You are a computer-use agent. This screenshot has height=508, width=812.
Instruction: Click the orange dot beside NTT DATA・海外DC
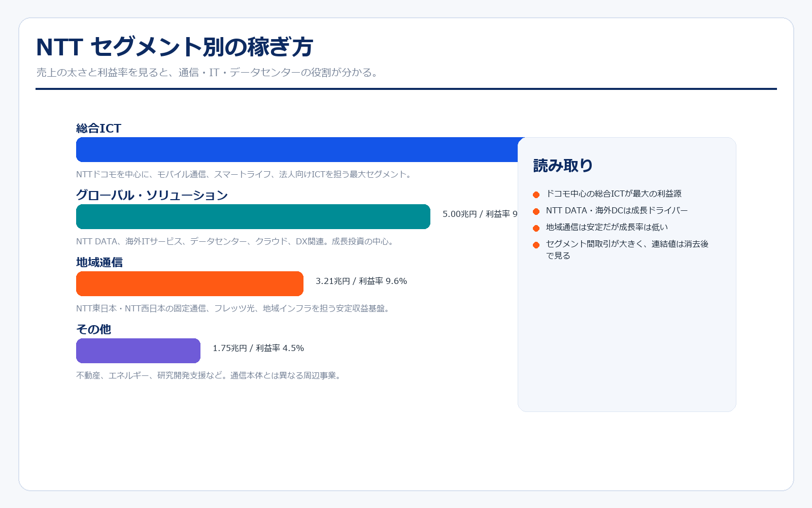pos(536,211)
